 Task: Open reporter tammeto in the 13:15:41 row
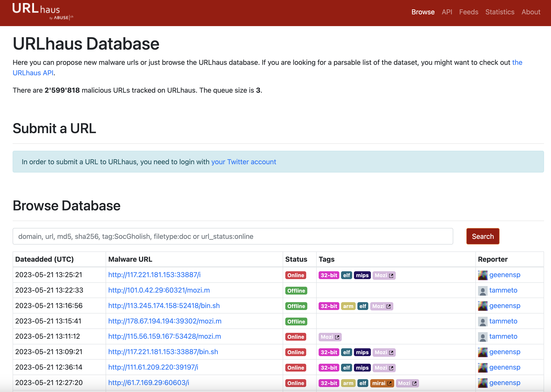point(503,321)
